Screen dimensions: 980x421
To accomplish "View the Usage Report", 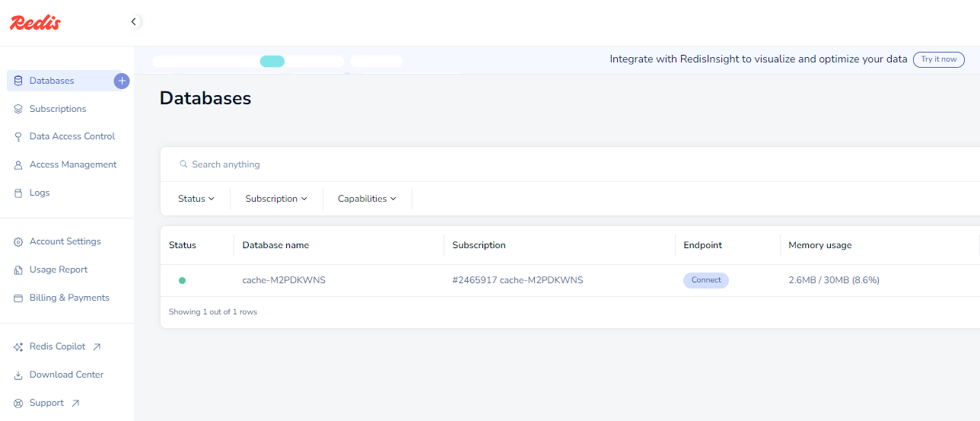I will tap(59, 270).
